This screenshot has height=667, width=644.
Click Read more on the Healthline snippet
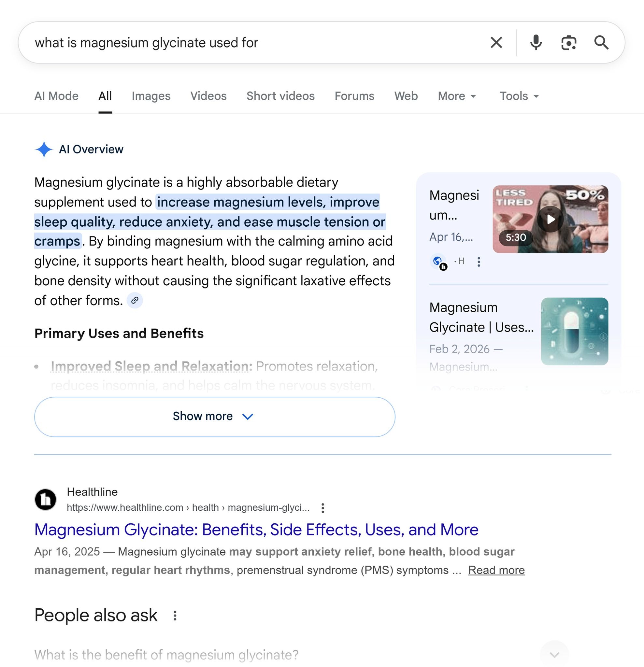pos(496,570)
